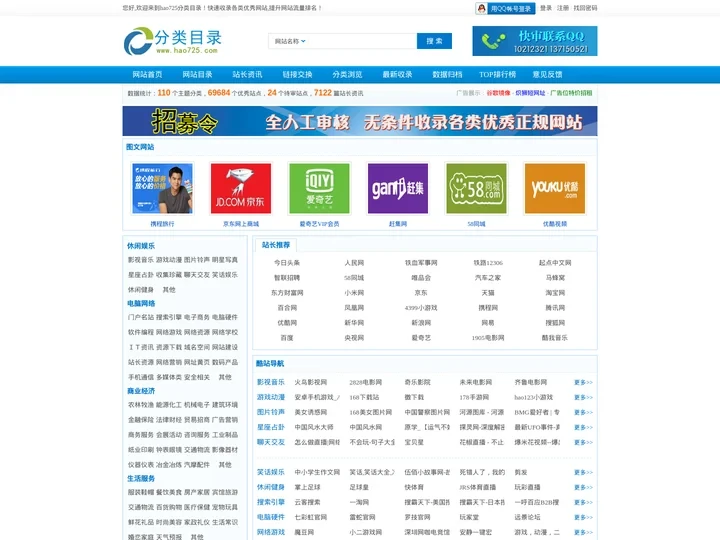Open 网站目录 in navigation bar

click(x=197, y=74)
